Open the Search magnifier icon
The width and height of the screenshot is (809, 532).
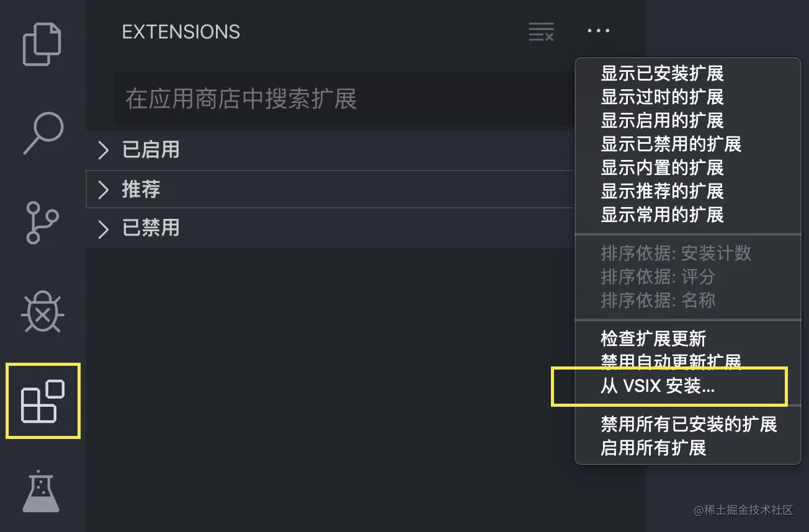pyautogui.click(x=43, y=133)
